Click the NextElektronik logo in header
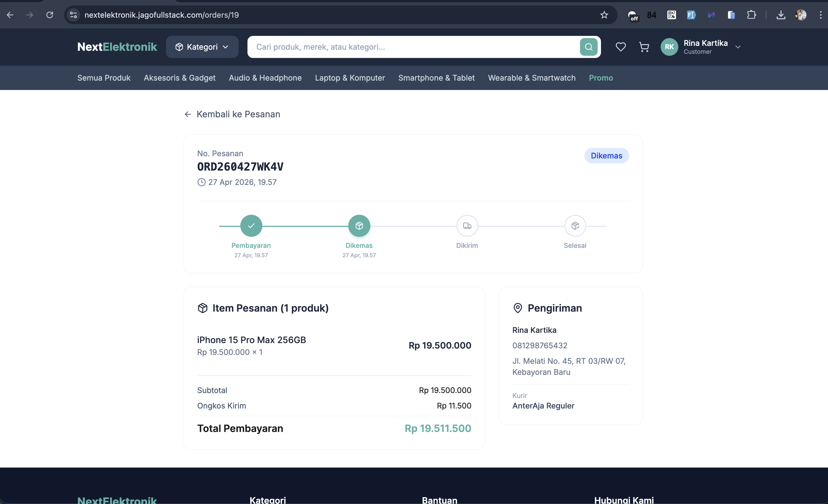 pyautogui.click(x=117, y=47)
